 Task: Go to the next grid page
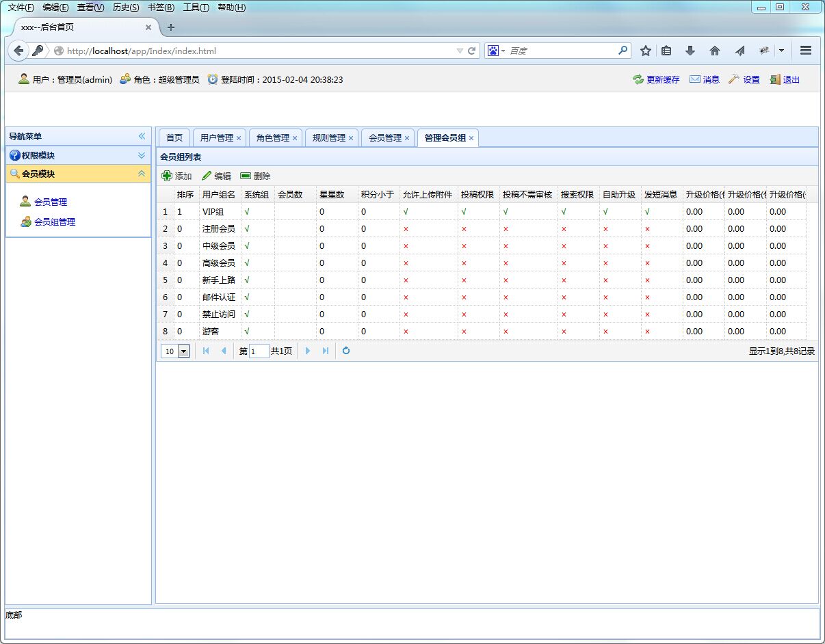(x=308, y=351)
